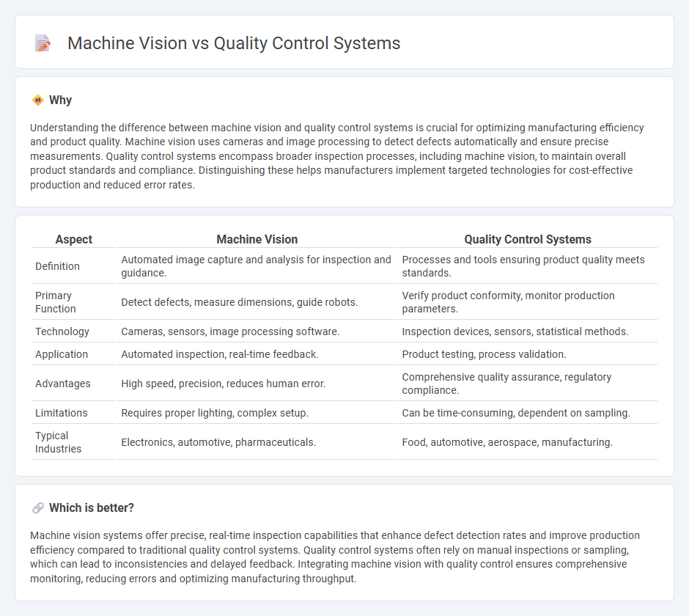Image resolution: width=689 pixels, height=616 pixels.
Task: Click the Machine Vision column header
Action: pyautogui.click(x=257, y=239)
